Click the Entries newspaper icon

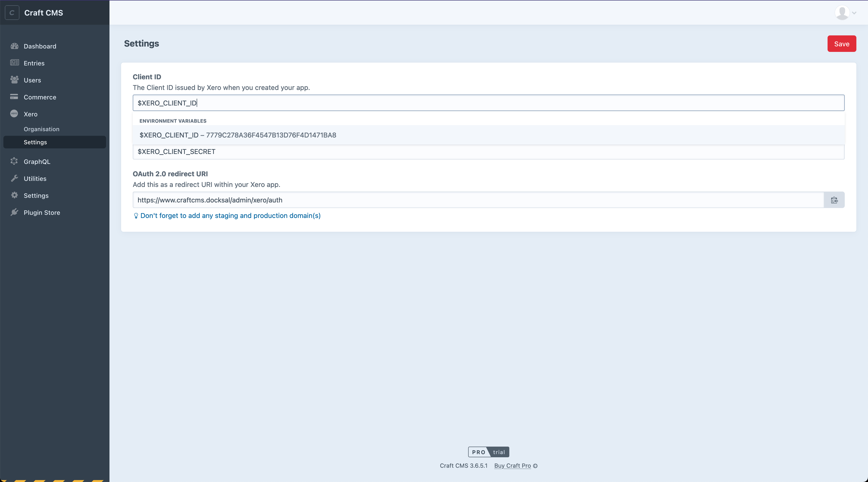click(14, 63)
